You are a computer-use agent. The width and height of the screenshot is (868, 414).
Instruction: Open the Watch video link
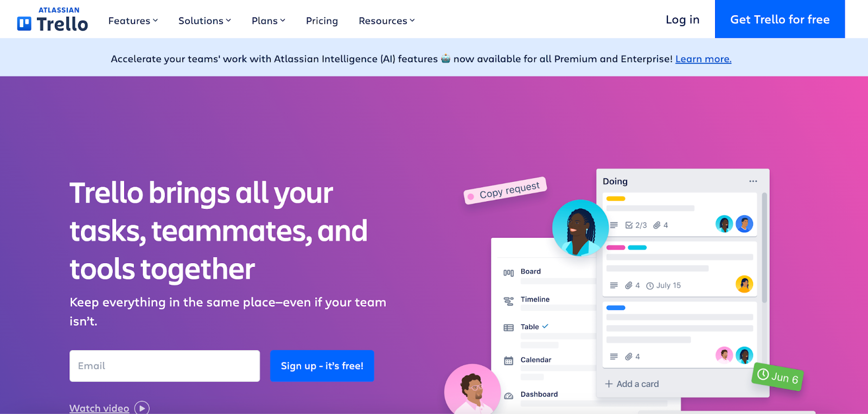click(99, 408)
